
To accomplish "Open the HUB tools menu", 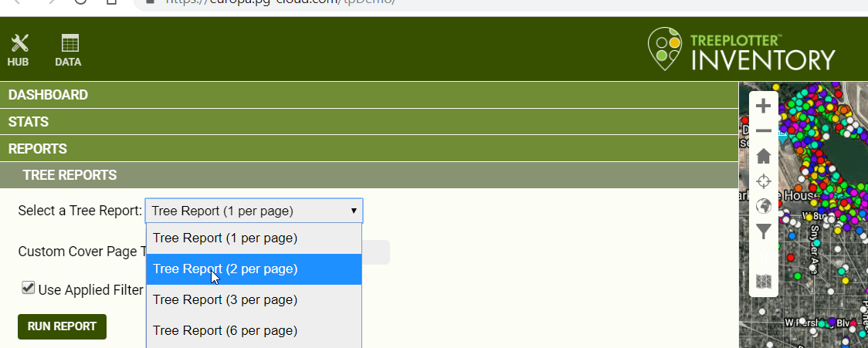I will click(19, 51).
